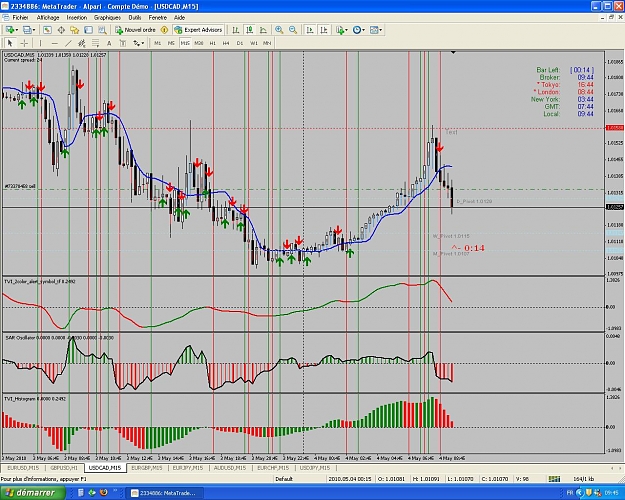Switch to the AUDUSD,M15 chart tab
The height and width of the screenshot is (500, 625).
click(x=230, y=468)
